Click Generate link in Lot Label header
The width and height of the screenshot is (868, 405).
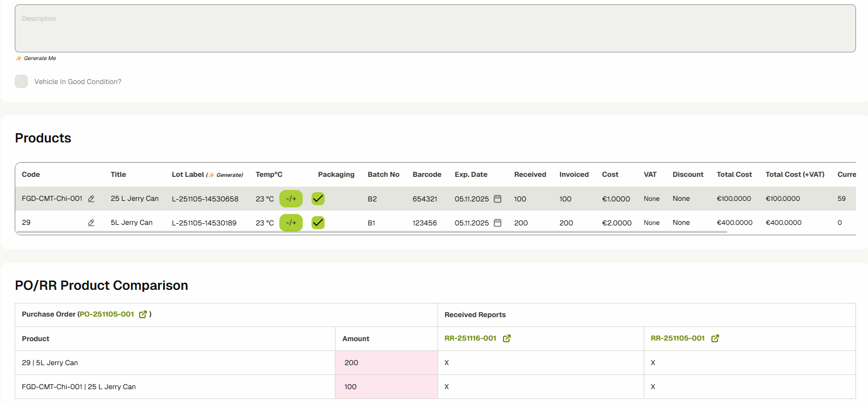pos(229,175)
